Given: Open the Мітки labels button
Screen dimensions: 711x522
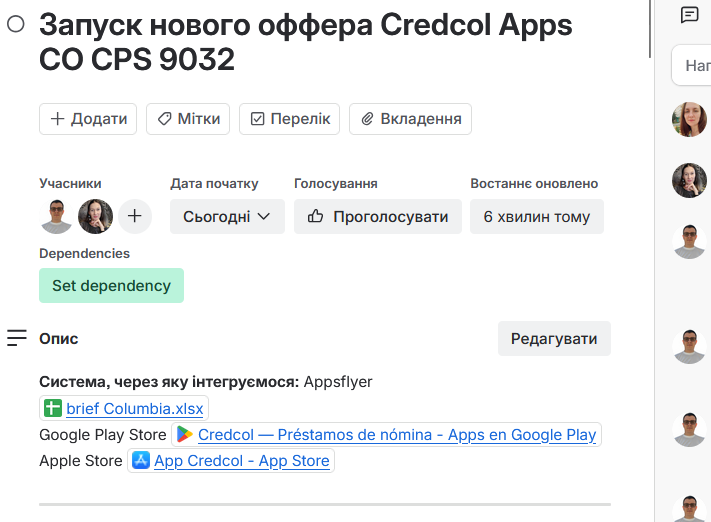Looking at the screenshot, I should 188,119.
